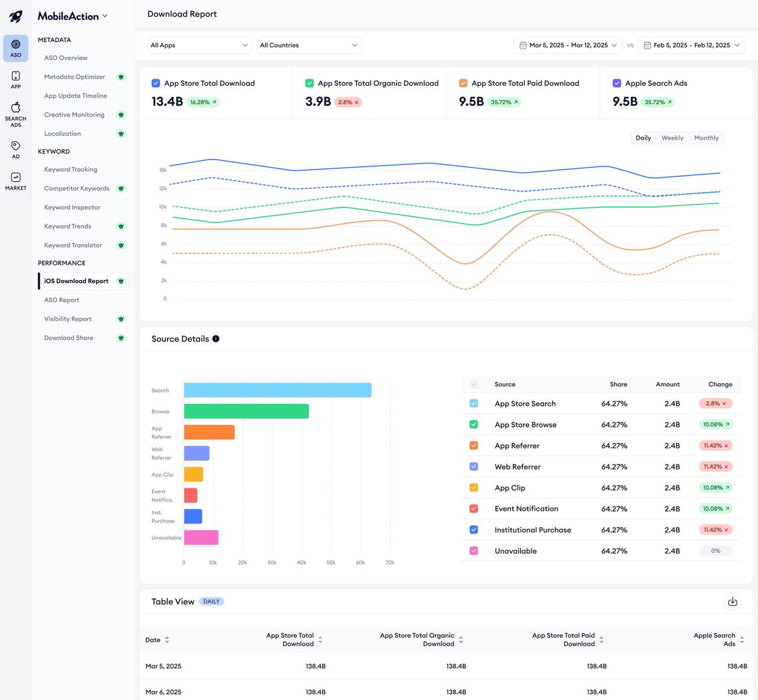
Task: Uncheck App Store Search source row
Action: (x=474, y=403)
